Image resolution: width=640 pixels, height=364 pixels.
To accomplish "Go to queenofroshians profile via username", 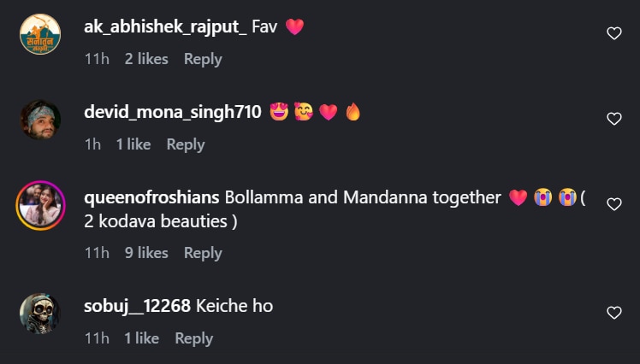I will (x=151, y=197).
